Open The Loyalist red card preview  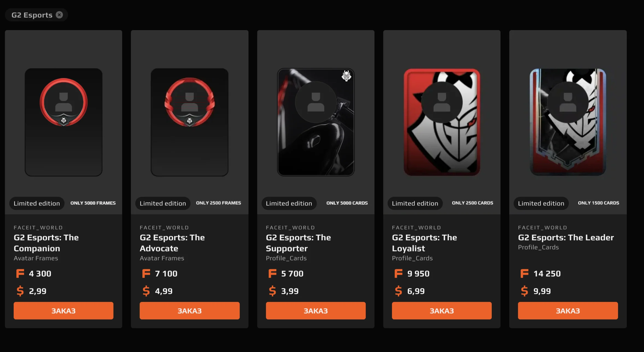[x=442, y=122]
